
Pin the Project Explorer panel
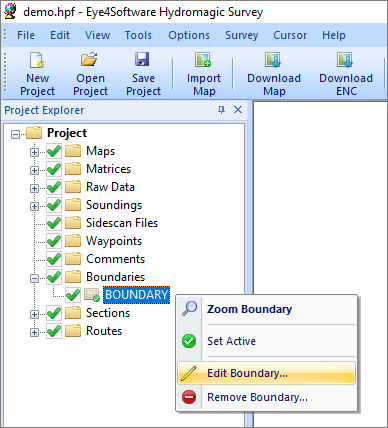(x=221, y=110)
